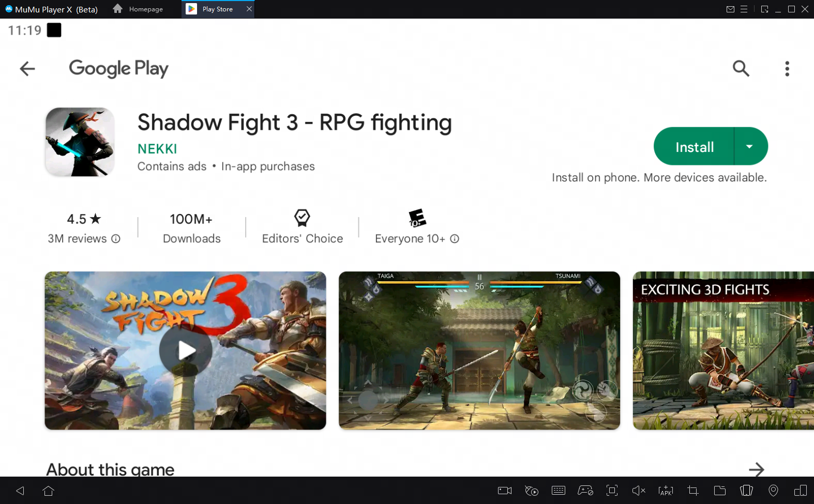This screenshot has height=504, width=814.
Task: Click the black square status bar icon
Action: 54,30
